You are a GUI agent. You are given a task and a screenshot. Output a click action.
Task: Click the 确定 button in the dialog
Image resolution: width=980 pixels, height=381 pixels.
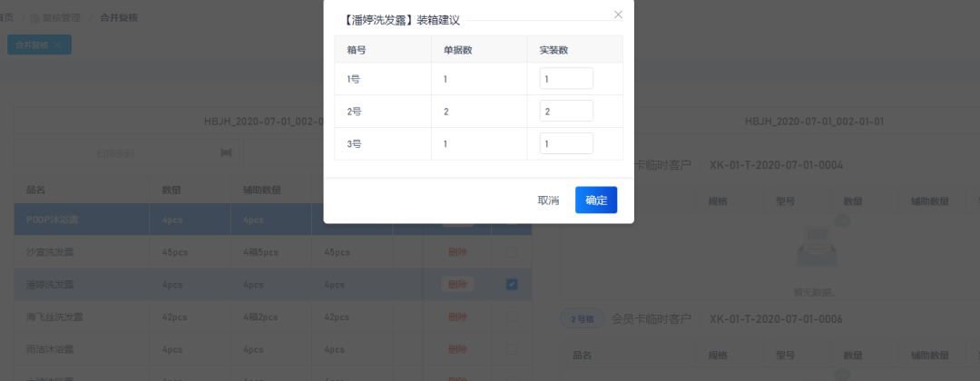(596, 200)
